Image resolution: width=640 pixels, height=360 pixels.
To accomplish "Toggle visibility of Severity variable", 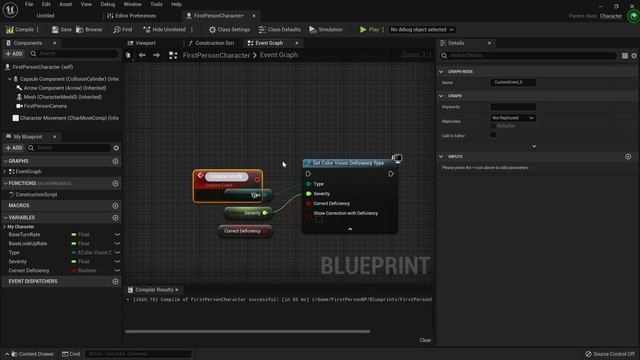I will [117, 261].
